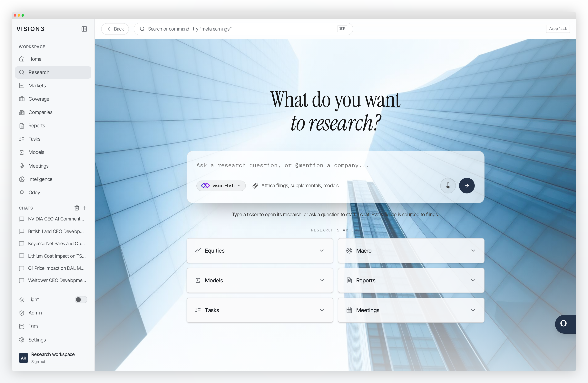588x383 pixels.
Task: Click the Markets chart icon in the sidebar
Action: pos(22,86)
